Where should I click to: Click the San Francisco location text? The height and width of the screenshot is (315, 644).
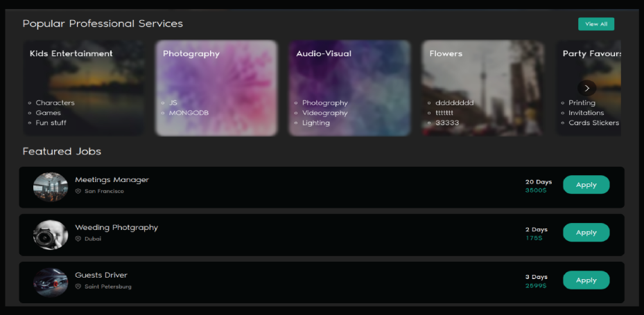(x=104, y=191)
